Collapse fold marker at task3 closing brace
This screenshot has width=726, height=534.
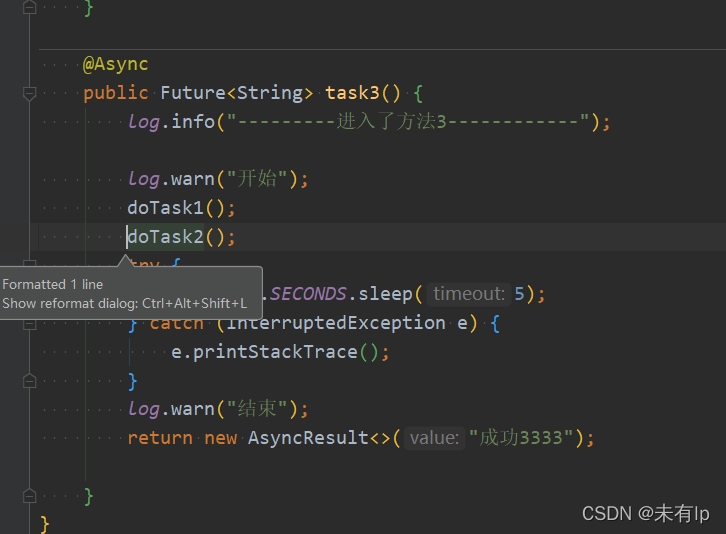30,496
